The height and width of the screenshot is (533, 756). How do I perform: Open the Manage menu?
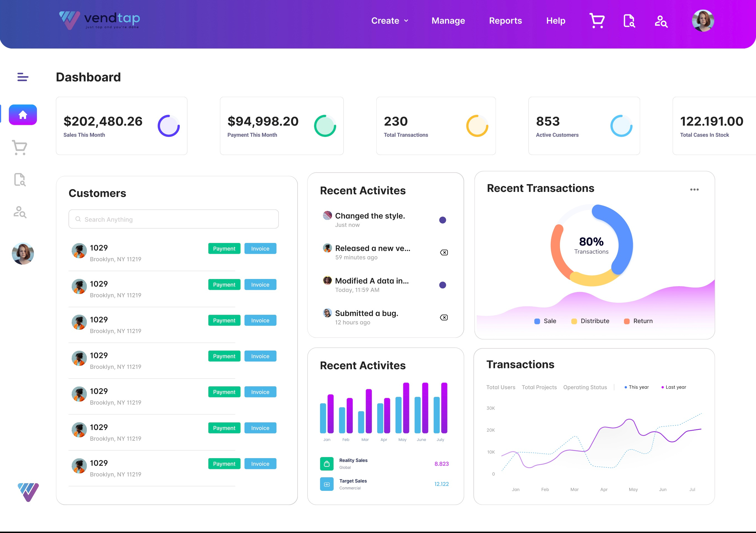(448, 21)
